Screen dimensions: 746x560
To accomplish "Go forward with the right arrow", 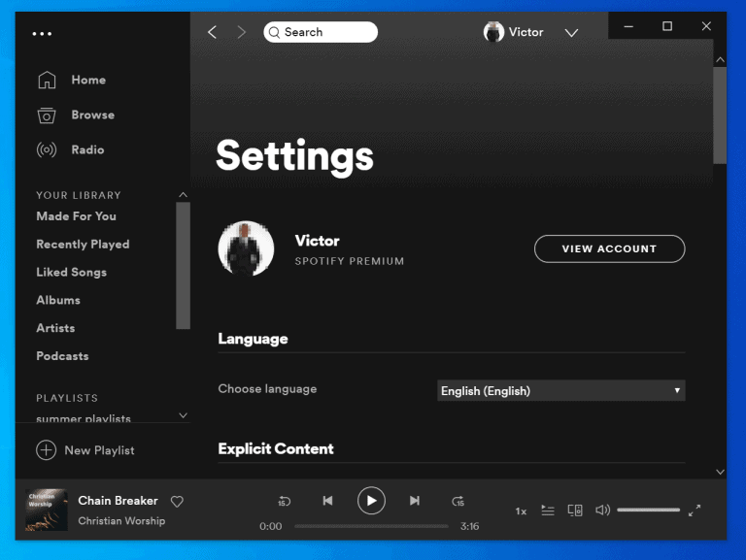I will (x=242, y=32).
